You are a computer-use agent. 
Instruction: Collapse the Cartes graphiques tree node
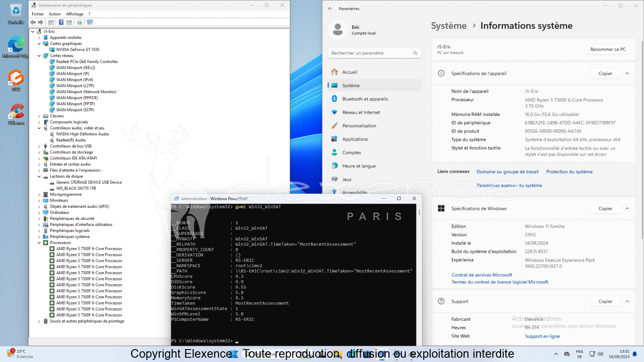tap(39, 44)
